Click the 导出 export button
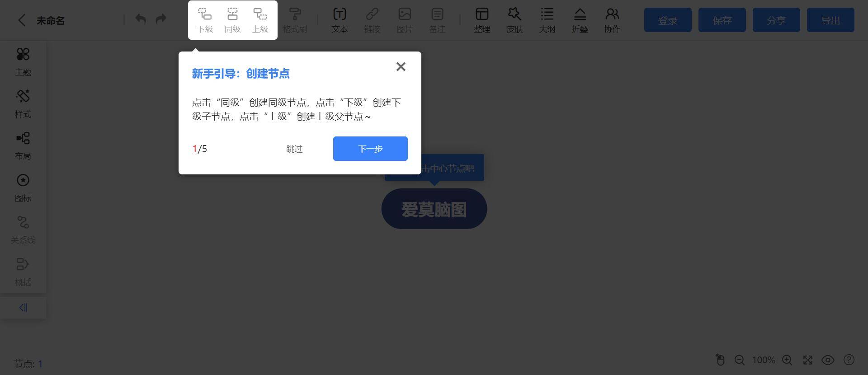 [830, 20]
